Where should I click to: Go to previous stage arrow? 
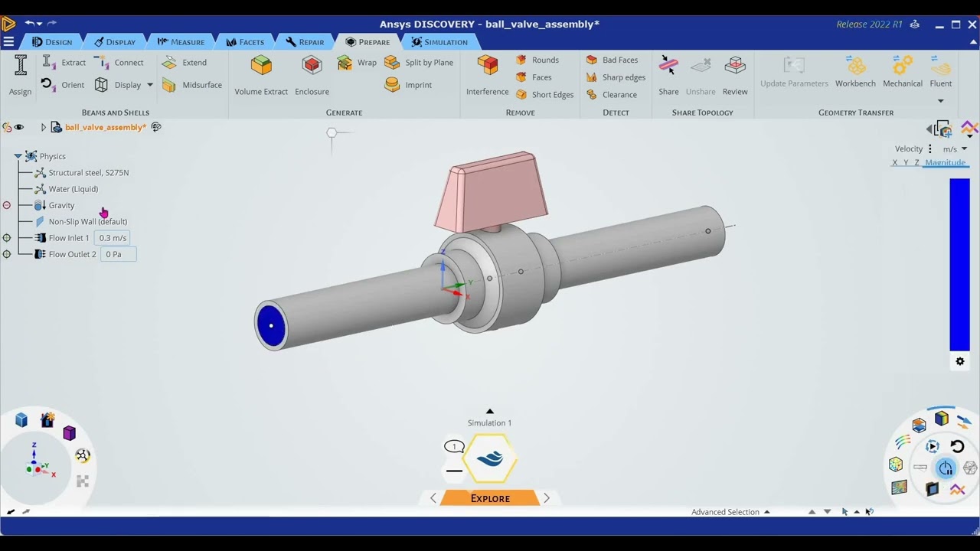[x=433, y=498]
